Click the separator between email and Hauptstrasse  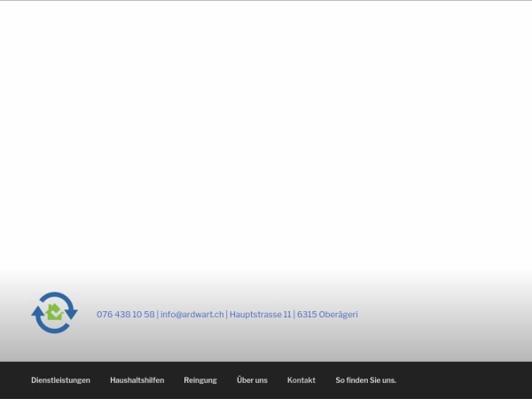227,315
